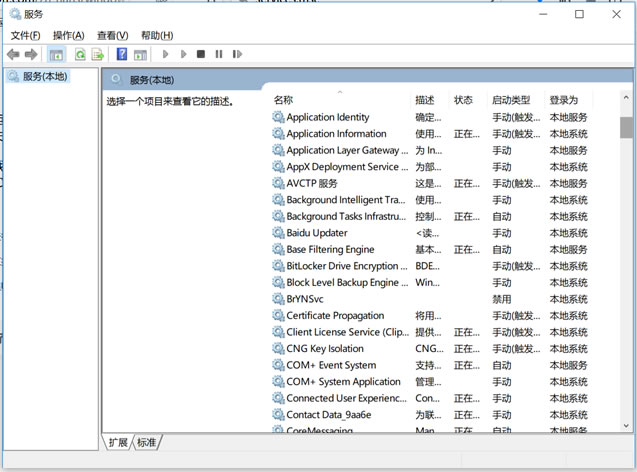Click the Back arrow toolbar icon
The height and width of the screenshot is (472, 637).
point(13,54)
